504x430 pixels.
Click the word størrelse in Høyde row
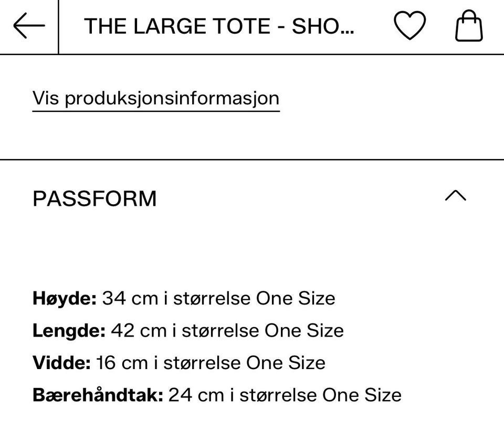pos(212,298)
